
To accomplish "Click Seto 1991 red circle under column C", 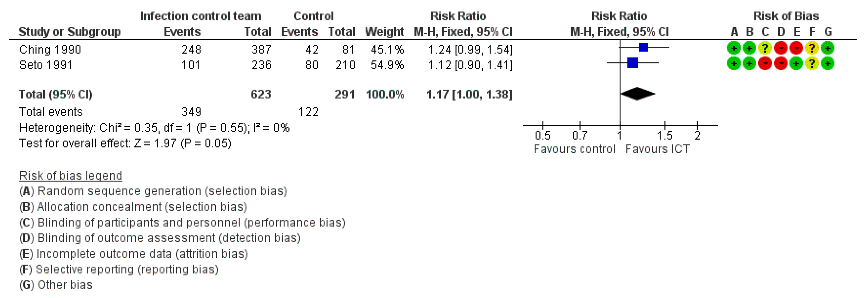I will click(x=765, y=64).
